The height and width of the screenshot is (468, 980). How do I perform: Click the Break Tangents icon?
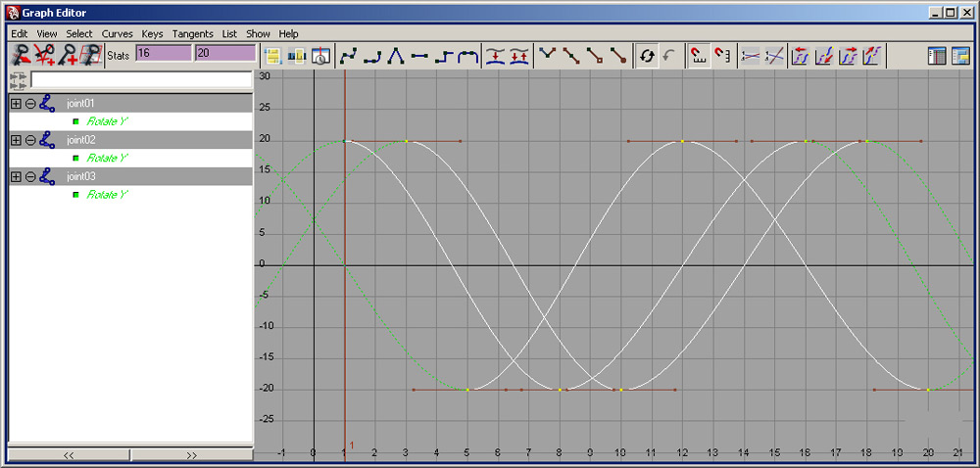tap(549, 56)
